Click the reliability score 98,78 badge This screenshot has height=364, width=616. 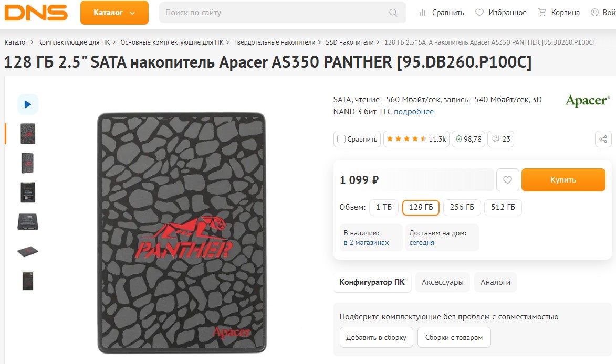(468, 139)
